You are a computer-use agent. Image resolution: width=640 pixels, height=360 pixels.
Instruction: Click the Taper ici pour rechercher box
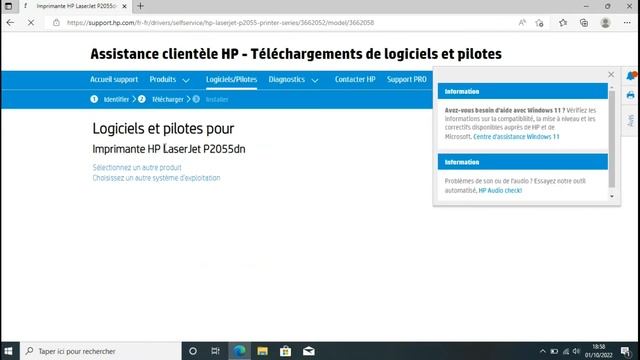100,351
